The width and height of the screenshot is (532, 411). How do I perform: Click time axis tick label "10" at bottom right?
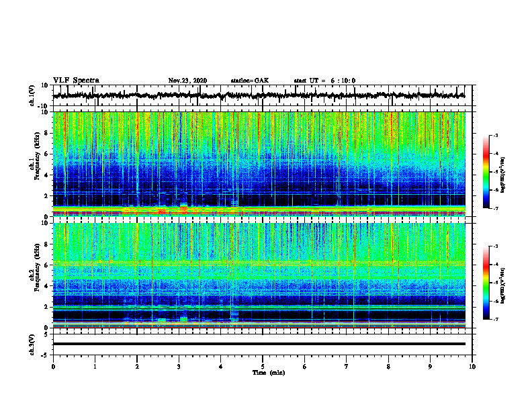pos(472,367)
